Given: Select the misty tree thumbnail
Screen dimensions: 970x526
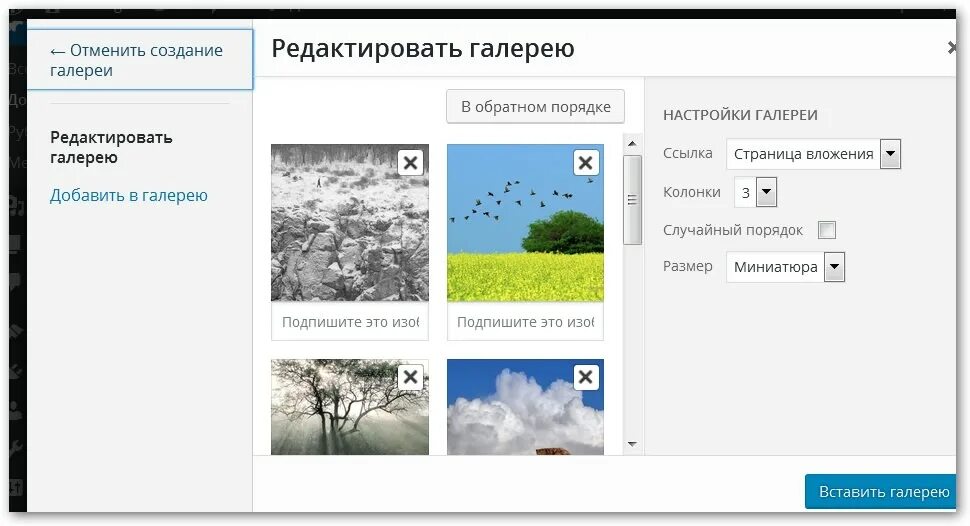Looking at the screenshot, I should pyautogui.click(x=350, y=407).
